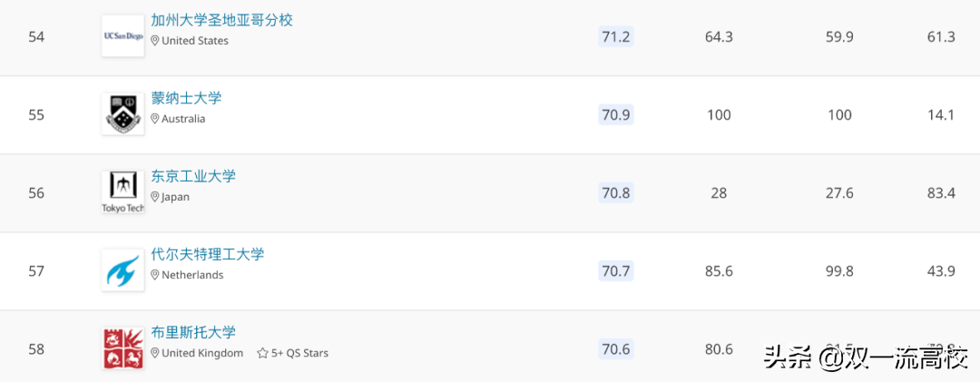Click the Delft University blue flame logo

pos(122,270)
